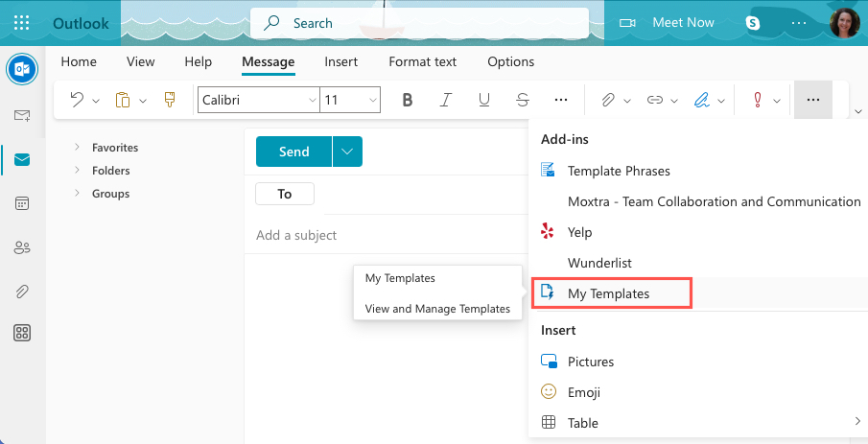Click the My Templates add-in icon
Screen dimensions: 868x444
[548, 292]
